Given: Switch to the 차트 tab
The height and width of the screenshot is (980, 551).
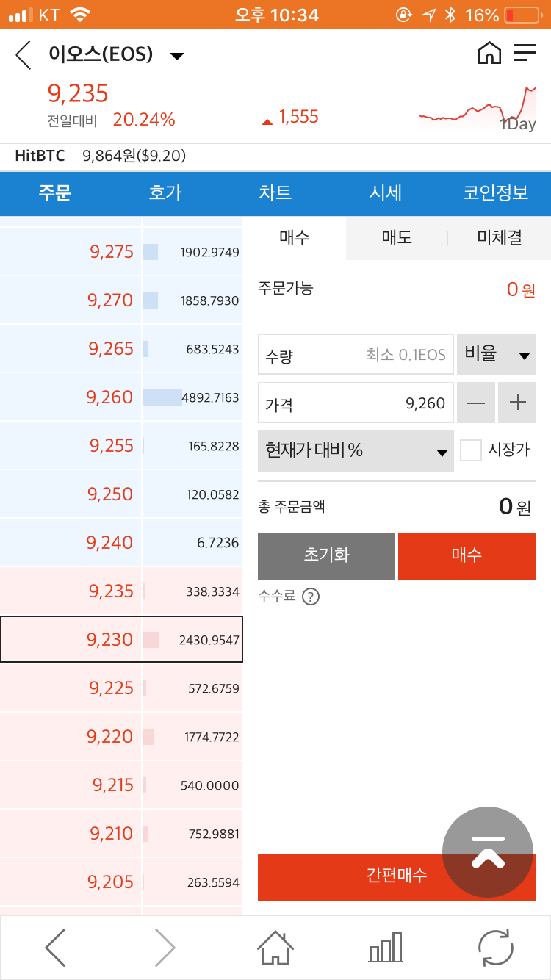Looking at the screenshot, I should 275,193.
